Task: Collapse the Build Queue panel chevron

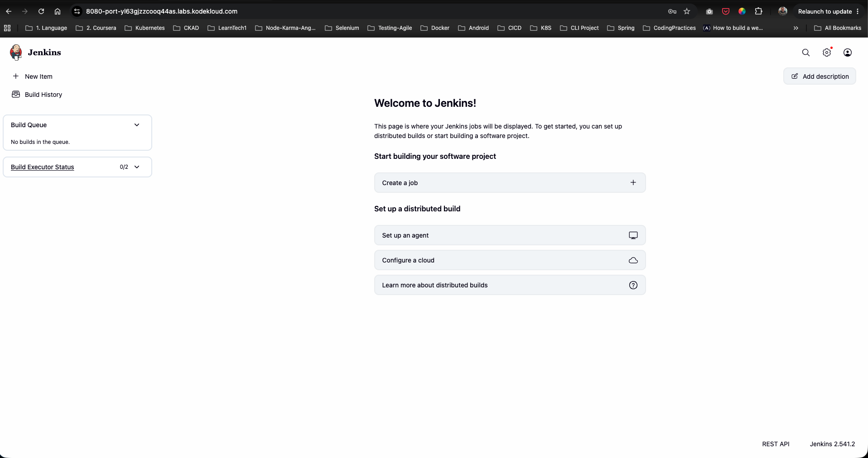Action: (137, 125)
